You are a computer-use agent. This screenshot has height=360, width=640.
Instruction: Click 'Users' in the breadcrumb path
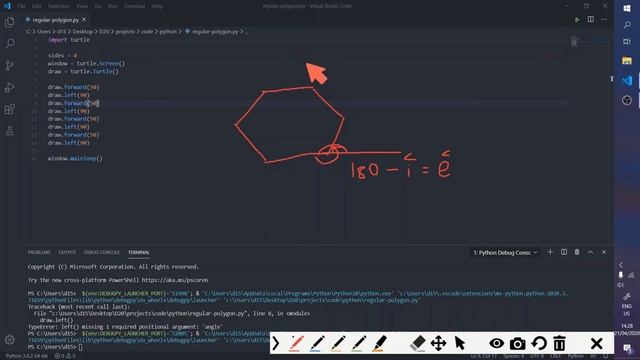click(44, 31)
